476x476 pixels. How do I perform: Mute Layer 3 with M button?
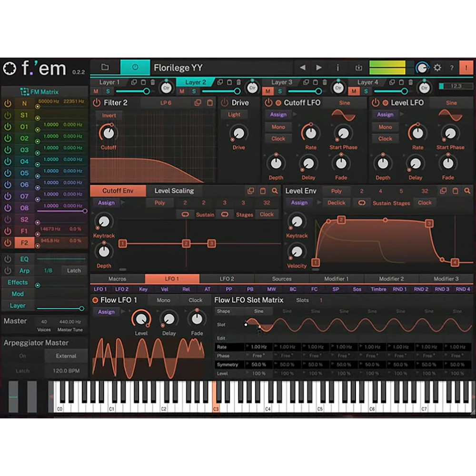click(x=268, y=91)
